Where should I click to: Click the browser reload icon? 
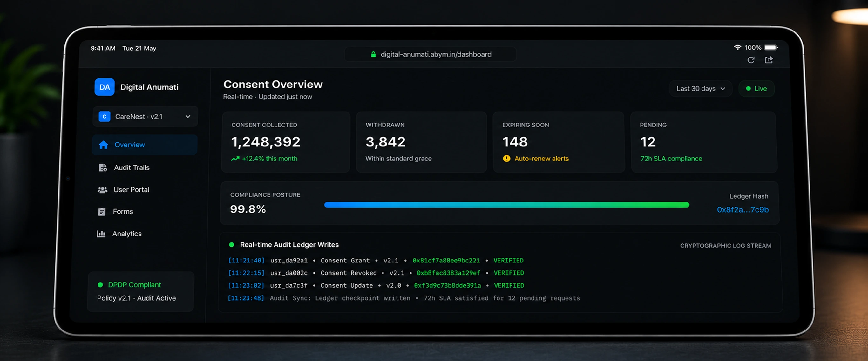(x=751, y=60)
